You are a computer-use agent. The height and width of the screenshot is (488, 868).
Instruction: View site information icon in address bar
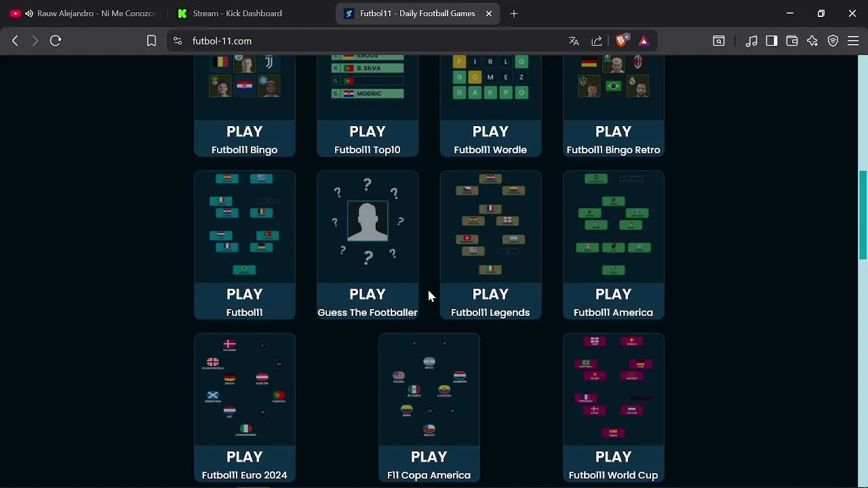(x=178, y=41)
